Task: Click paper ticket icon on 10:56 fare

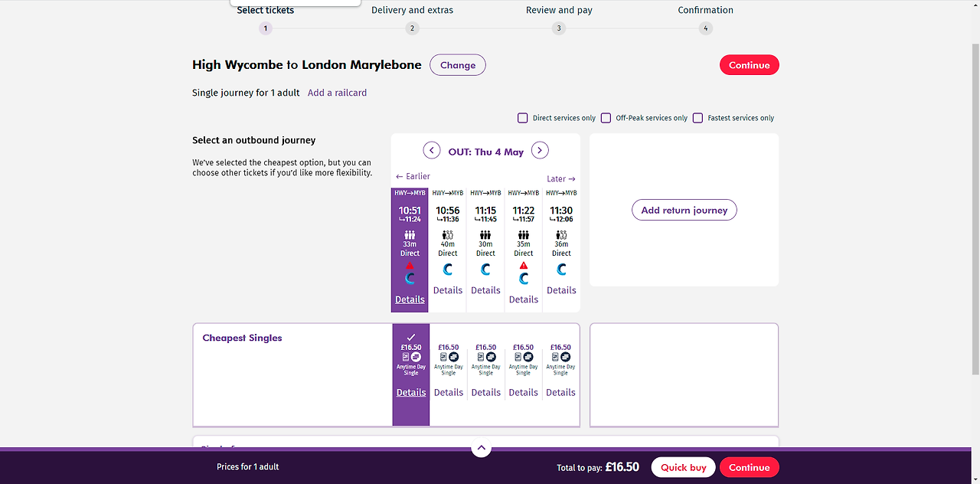Action: [x=453, y=357]
